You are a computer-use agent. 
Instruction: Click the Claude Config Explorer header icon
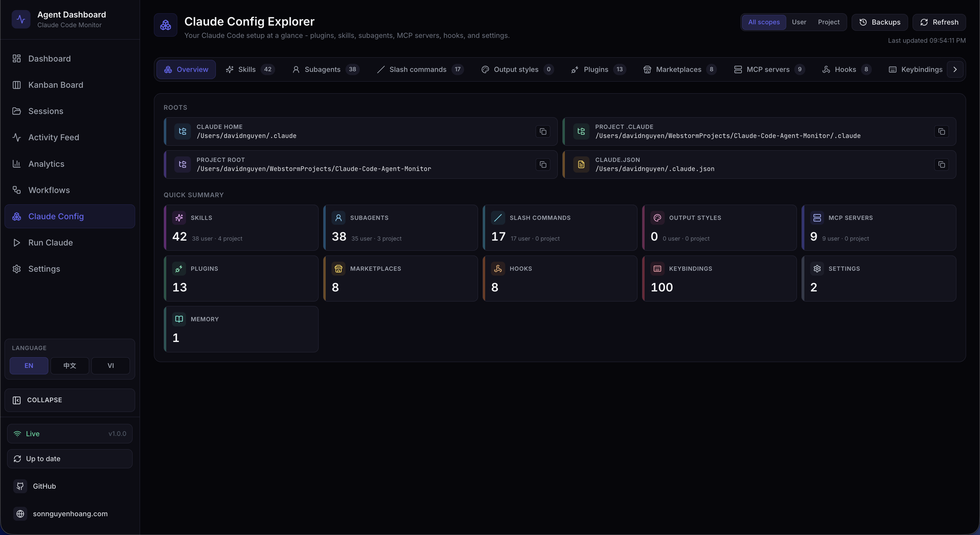(x=166, y=25)
